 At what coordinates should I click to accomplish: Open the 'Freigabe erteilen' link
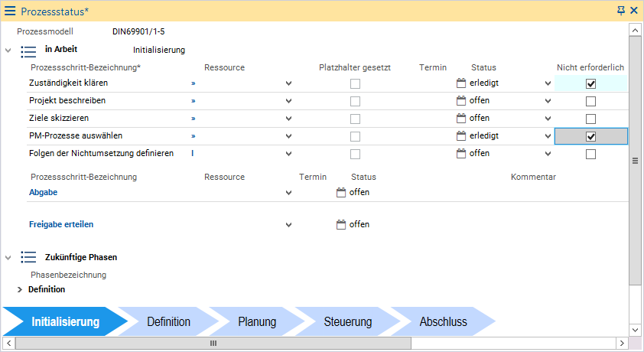(x=61, y=224)
